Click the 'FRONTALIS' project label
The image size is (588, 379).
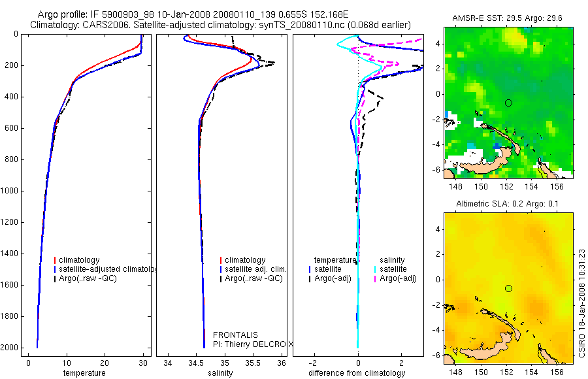235,335
